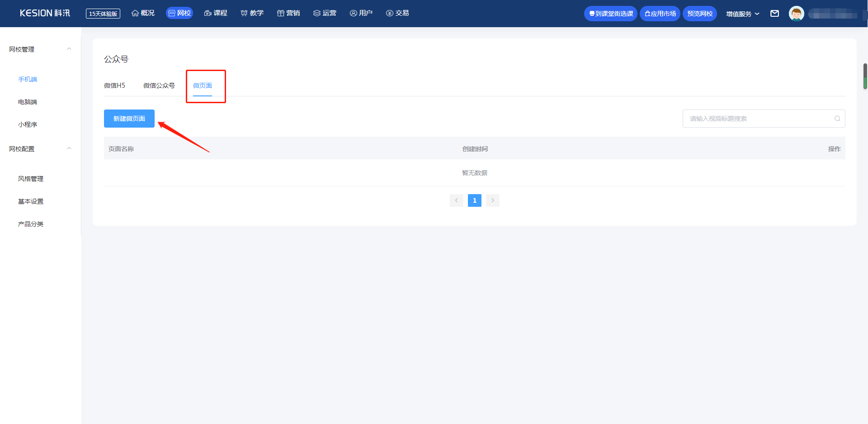
Task: Click the 预览网校 button
Action: [x=700, y=14]
